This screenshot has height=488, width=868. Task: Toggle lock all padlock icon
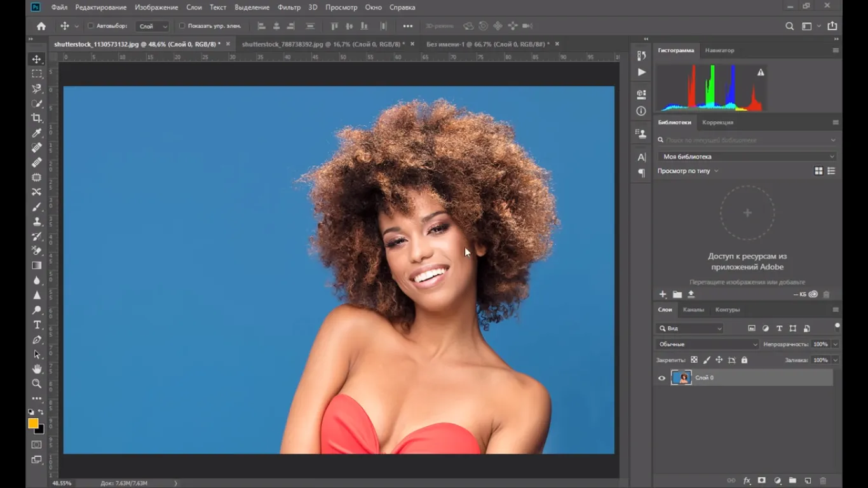[x=744, y=360]
